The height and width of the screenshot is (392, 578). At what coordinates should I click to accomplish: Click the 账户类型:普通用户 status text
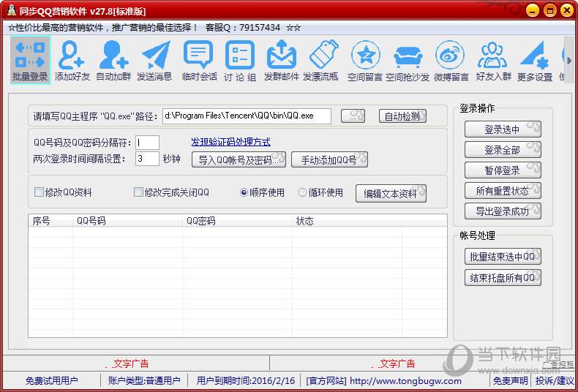pos(144,380)
